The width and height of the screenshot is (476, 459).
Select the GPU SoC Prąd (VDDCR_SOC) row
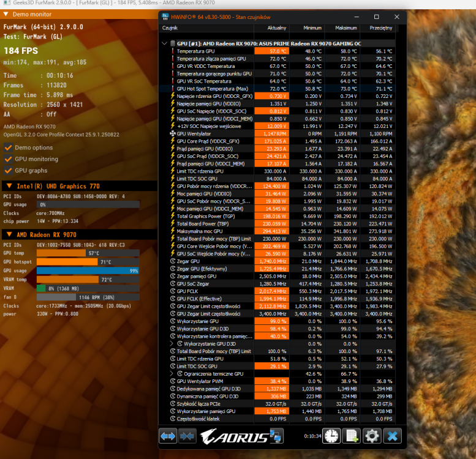pos(278,156)
